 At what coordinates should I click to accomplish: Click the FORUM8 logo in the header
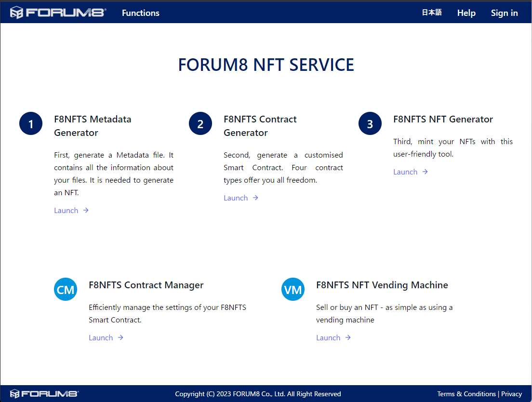[58, 13]
